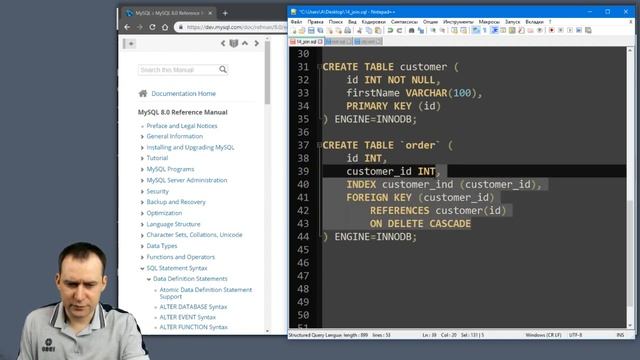Click the Undo arrow in Notepad++ toolbar

[390, 30]
